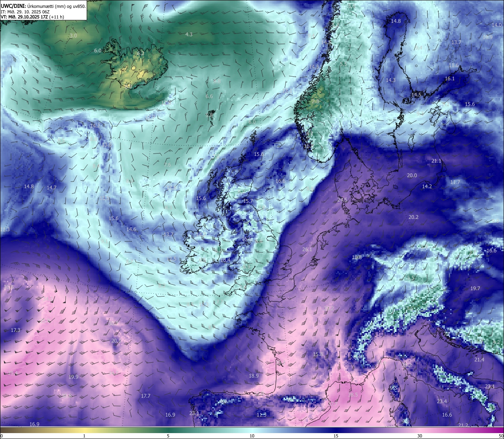The image size is (504, 439).
Task: Click the '19.7' map value
Action: click(475, 289)
